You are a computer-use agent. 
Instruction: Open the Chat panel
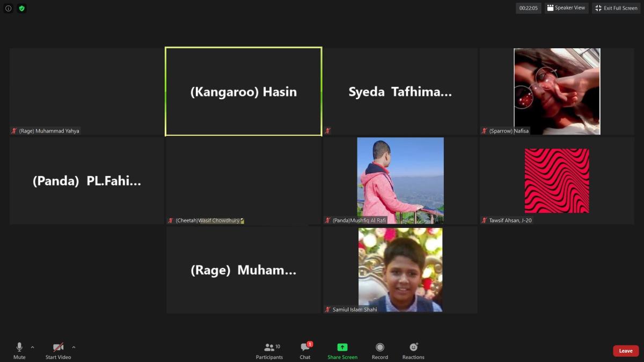[x=305, y=351]
